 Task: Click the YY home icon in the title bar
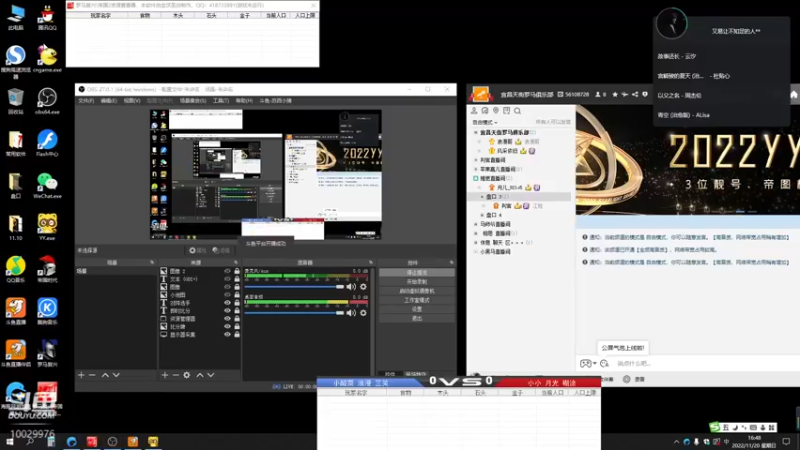point(794,95)
